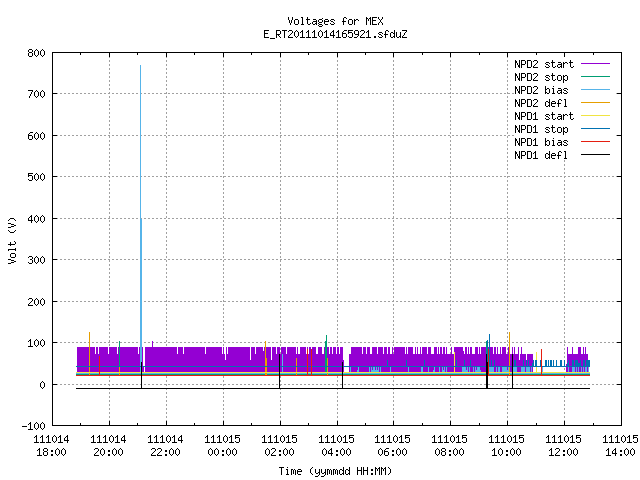
Task: Click the NPD2 stop green legend line
Action: pos(595,77)
